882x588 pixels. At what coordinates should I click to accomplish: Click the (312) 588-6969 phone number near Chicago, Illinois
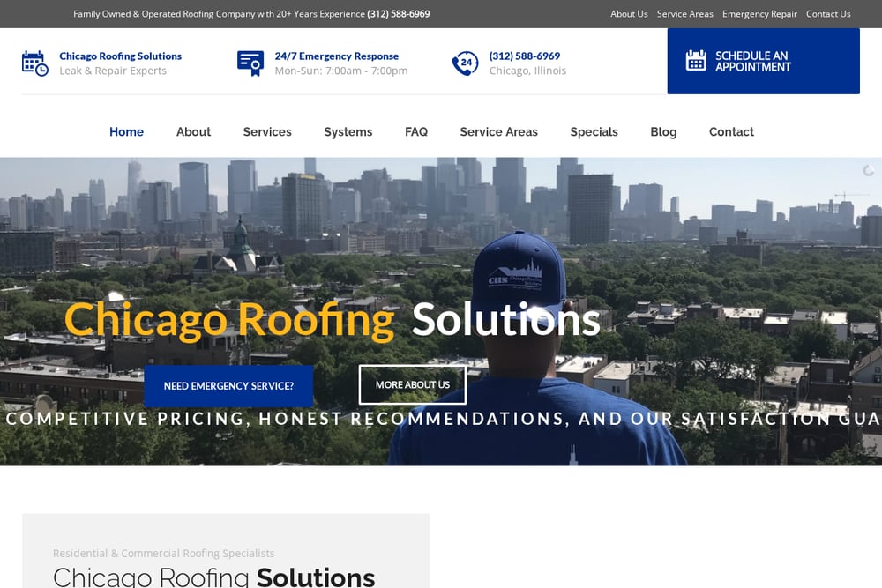524,56
